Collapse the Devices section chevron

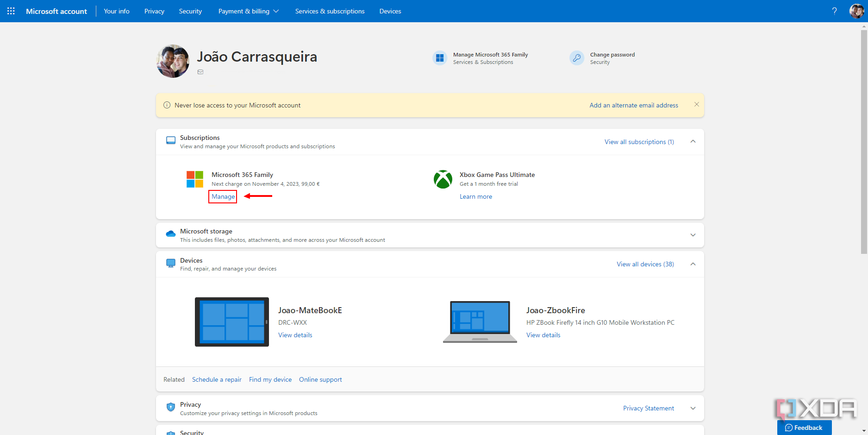point(693,264)
